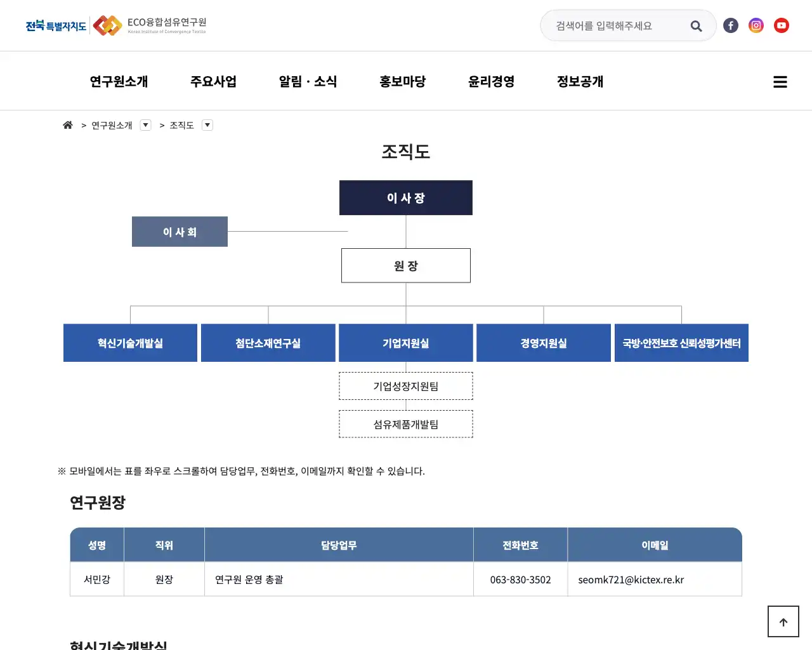Click the 기업성장지원팀 team box
The height and width of the screenshot is (650, 812).
[x=406, y=386]
